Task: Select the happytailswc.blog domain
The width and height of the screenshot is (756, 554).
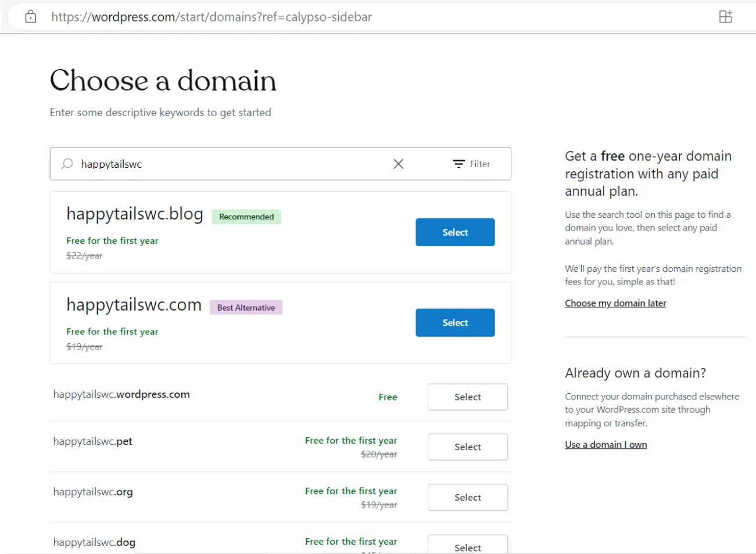Action: (455, 232)
